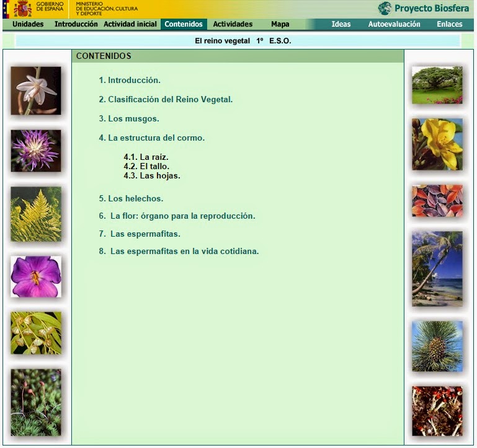
Task: Go to the Introducción menu item
Action: click(76, 24)
